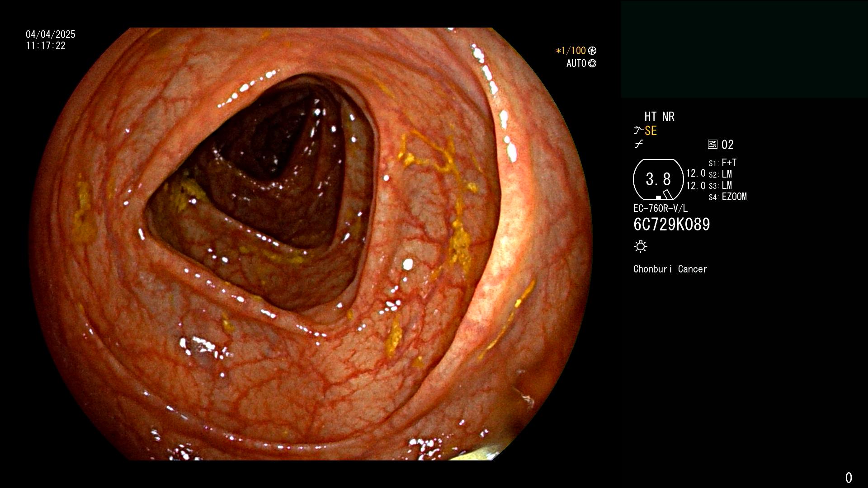Click the shutter speed icon beside *1/100
Viewport: 868px width, 488px height.
(x=592, y=51)
